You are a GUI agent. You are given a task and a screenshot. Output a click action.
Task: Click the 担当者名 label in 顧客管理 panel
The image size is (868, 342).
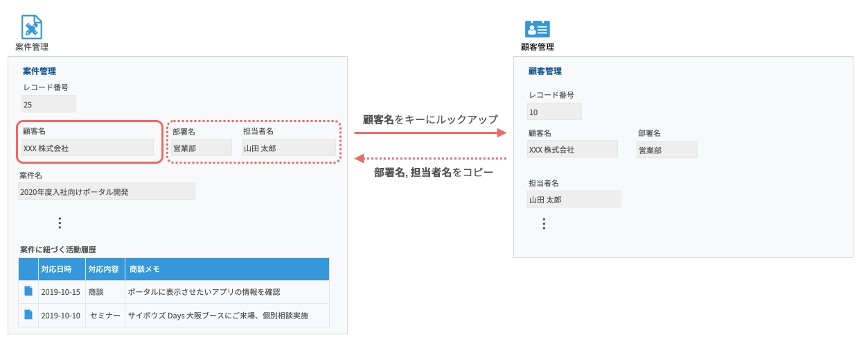[544, 183]
